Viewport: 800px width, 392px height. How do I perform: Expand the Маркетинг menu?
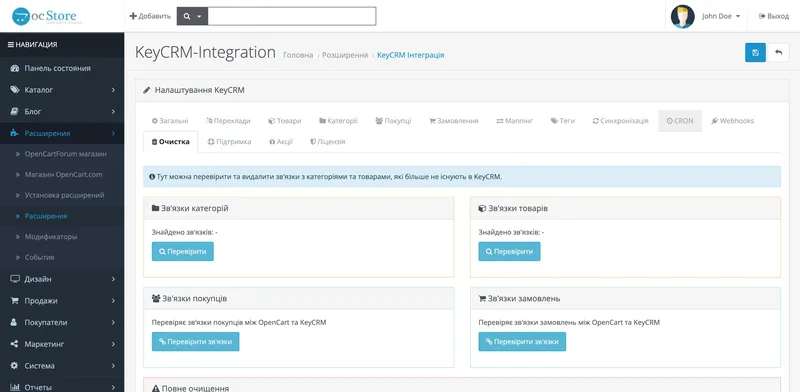click(62, 344)
